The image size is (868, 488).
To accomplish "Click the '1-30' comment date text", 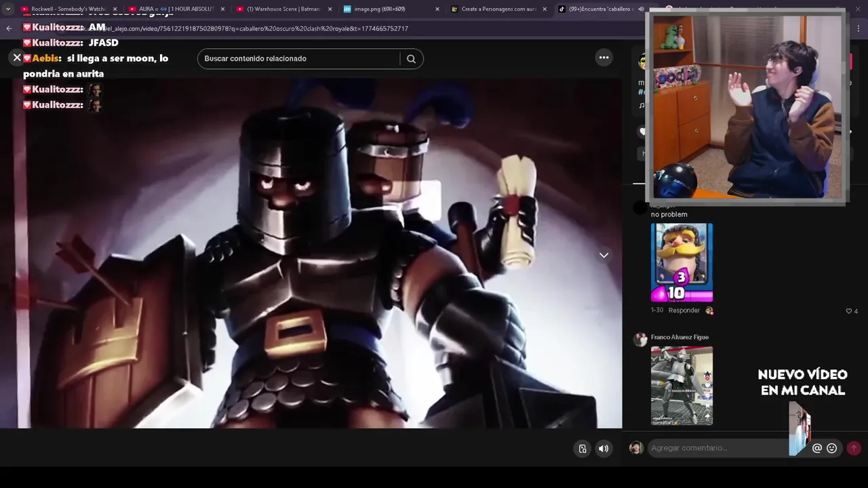I will [x=657, y=310].
